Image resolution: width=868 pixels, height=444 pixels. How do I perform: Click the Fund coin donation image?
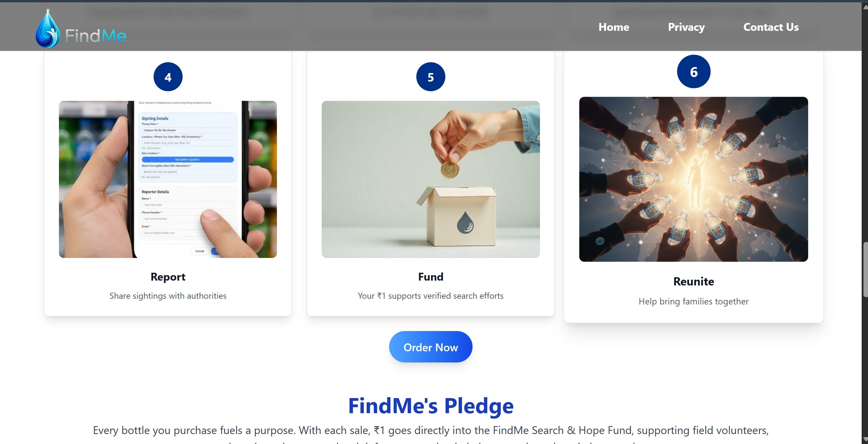[x=430, y=179]
